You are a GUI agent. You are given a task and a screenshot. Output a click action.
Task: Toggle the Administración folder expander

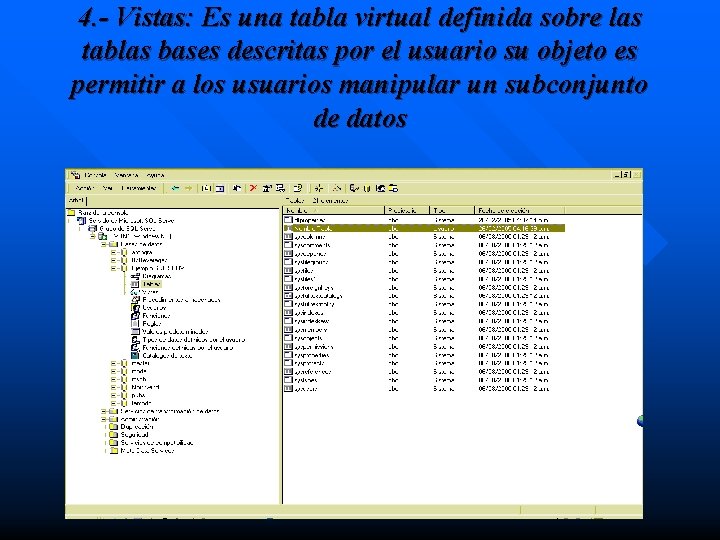tap(104, 419)
